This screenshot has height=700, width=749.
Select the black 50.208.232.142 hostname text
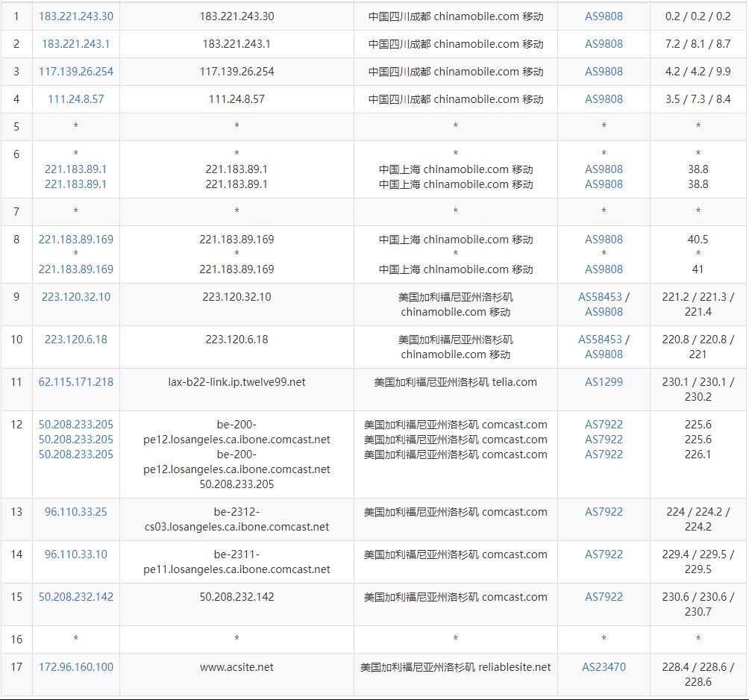tap(236, 597)
